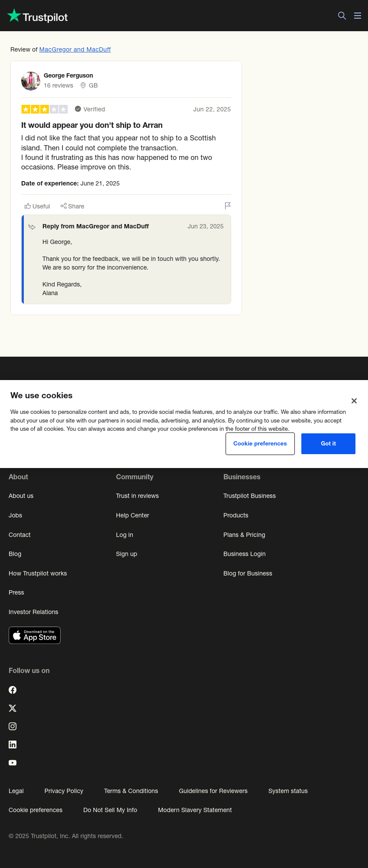Click the reply arrow icon
This screenshot has height=868, width=368.
[x=32, y=227]
